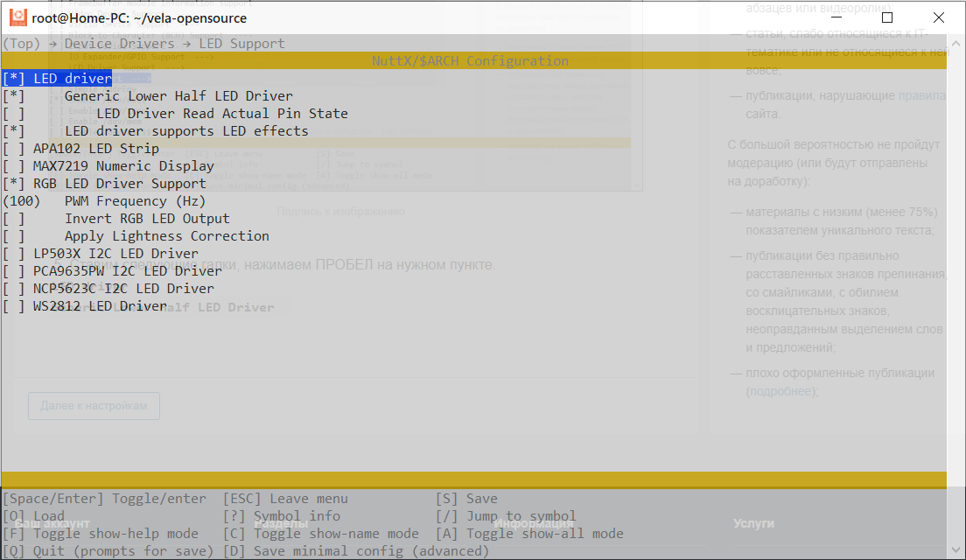Click scrollbar up arrow of terminal window
966x560 pixels.
955,44
